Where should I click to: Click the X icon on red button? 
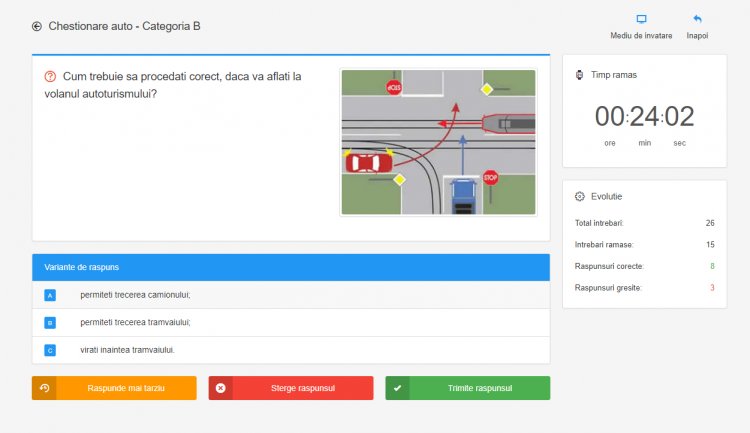pos(221,388)
